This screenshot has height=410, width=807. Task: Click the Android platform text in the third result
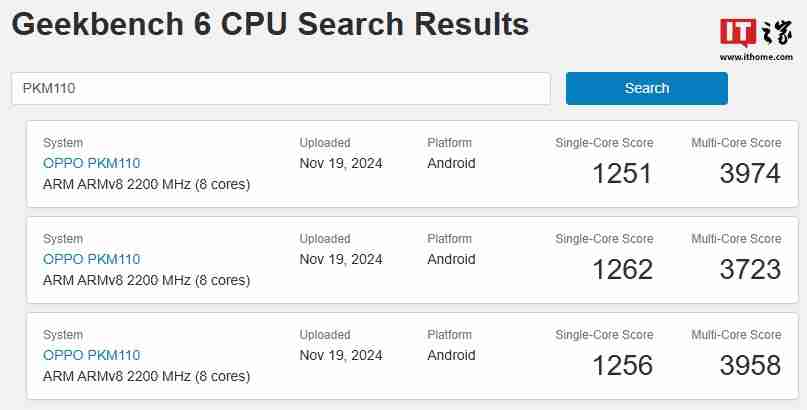tap(451, 355)
